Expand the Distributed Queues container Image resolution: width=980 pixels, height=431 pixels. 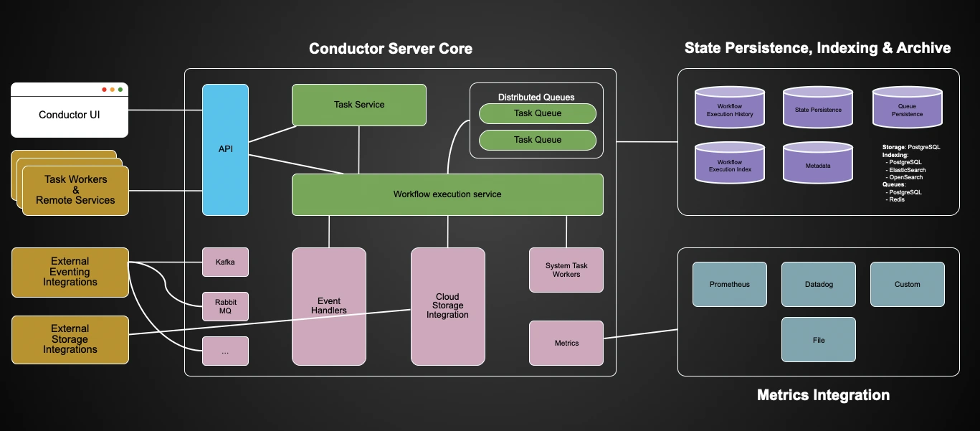pos(536,97)
